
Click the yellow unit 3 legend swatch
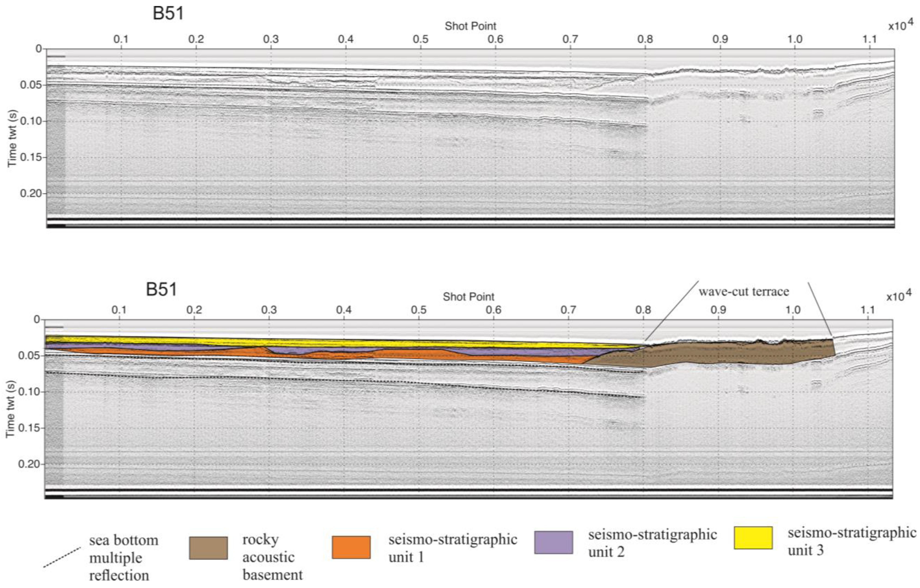[753, 538]
